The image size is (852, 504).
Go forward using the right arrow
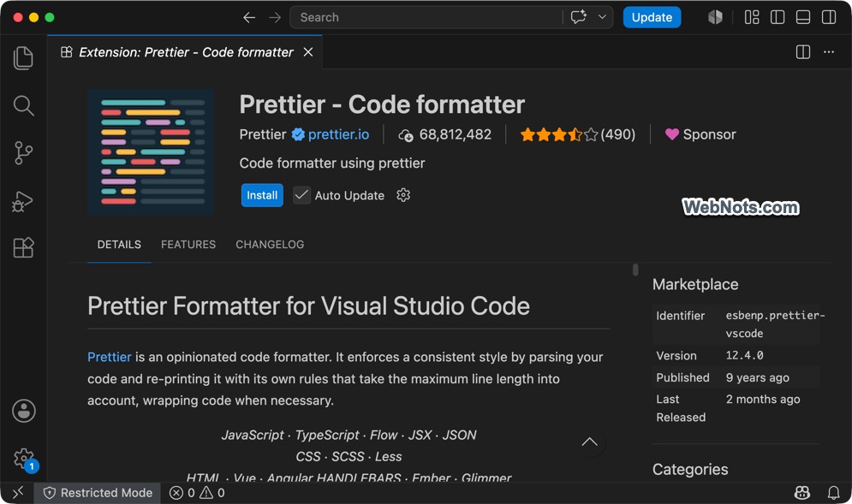pyautogui.click(x=275, y=17)
